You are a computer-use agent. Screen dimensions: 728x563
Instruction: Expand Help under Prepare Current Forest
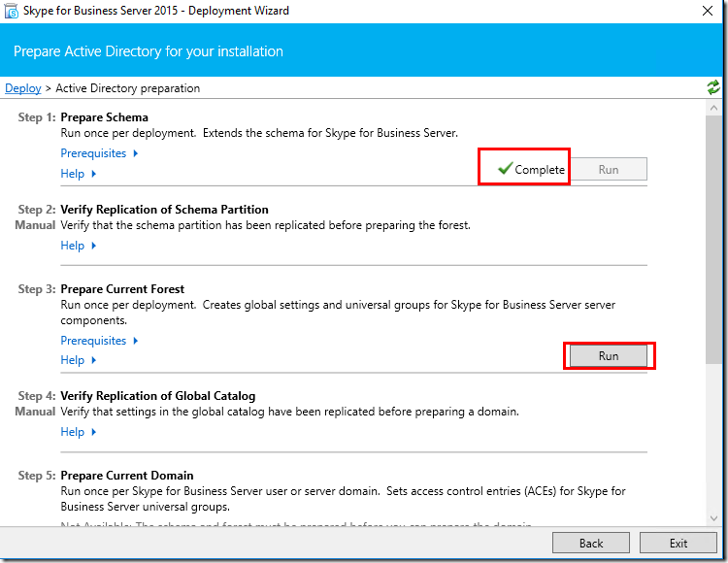[x=78, y=360]
